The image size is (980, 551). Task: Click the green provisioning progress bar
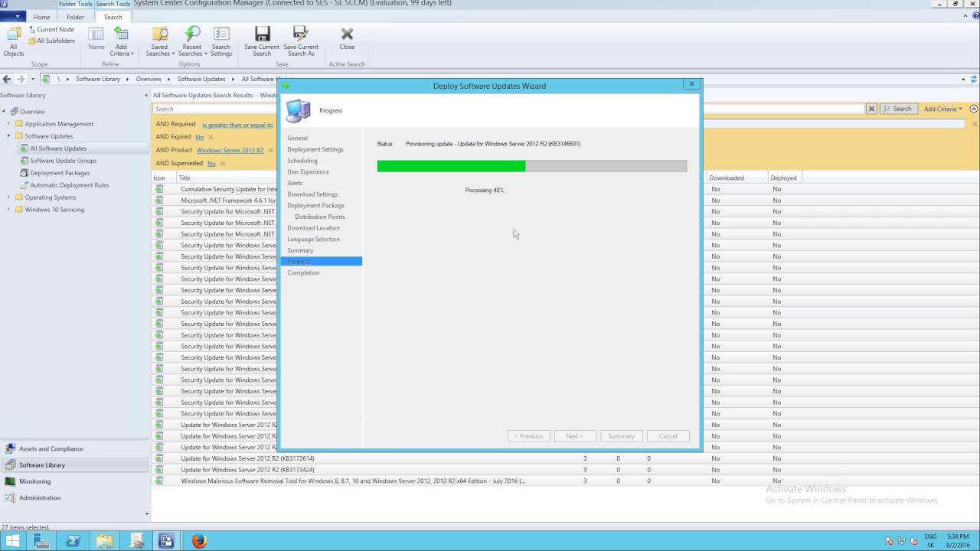coord(451,166)
